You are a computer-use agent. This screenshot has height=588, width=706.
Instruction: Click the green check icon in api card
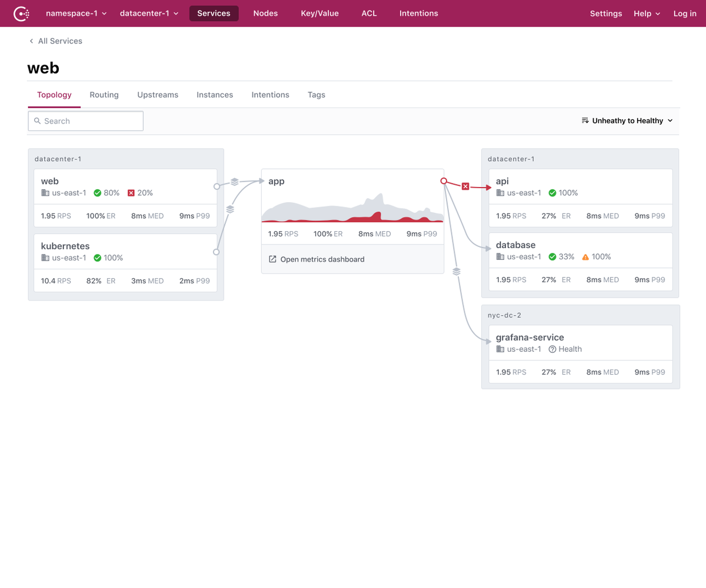[x=552, y=193]
